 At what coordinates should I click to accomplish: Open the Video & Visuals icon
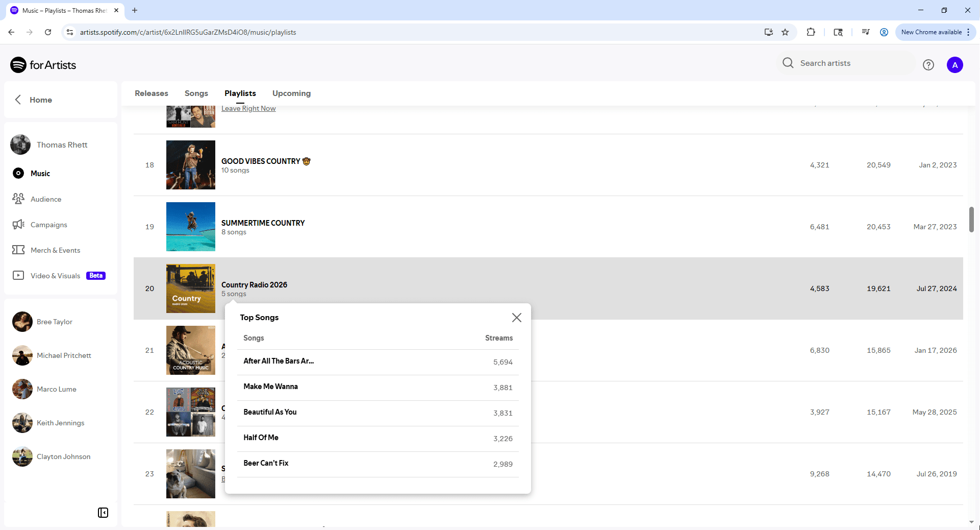click(18, 275)
